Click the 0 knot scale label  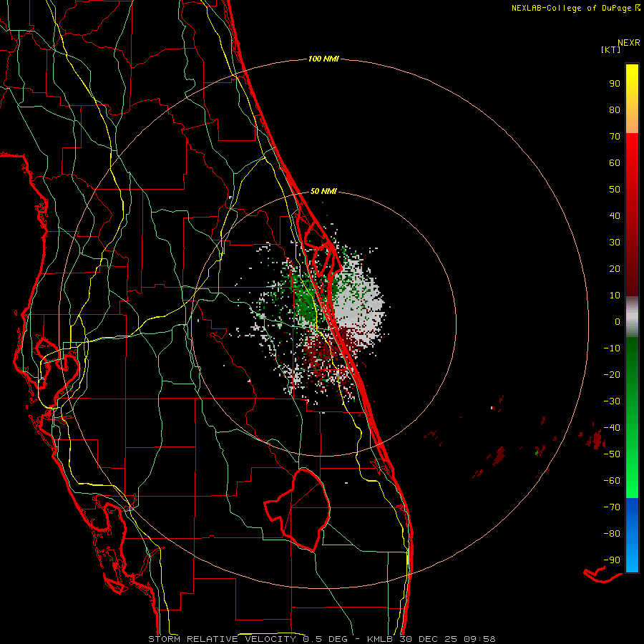[618, 321]
